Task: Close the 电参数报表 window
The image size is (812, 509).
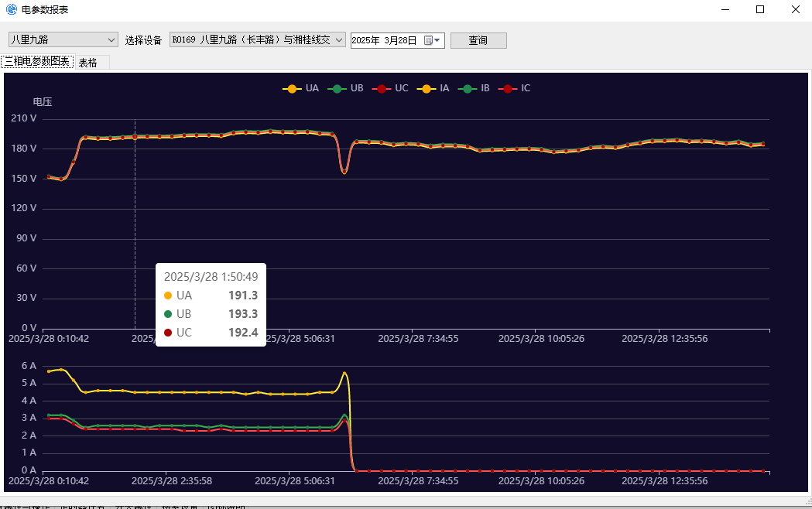Action: [x=795, y=9]
